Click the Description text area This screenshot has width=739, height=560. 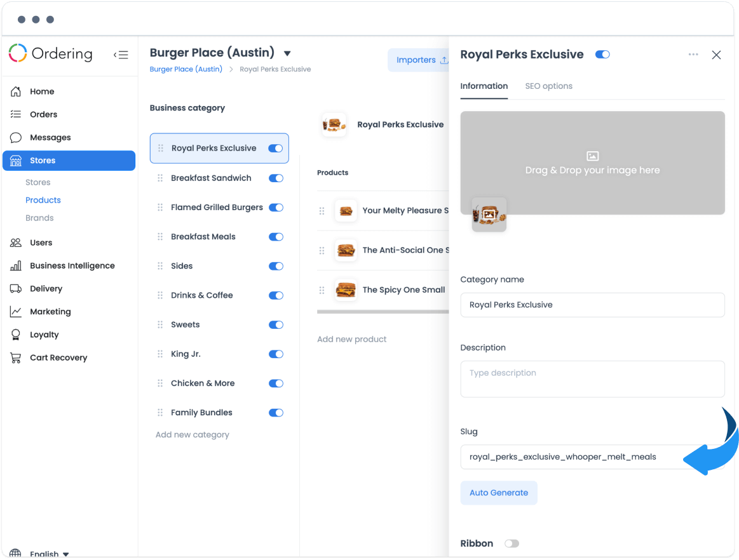[x=592, y=379]
